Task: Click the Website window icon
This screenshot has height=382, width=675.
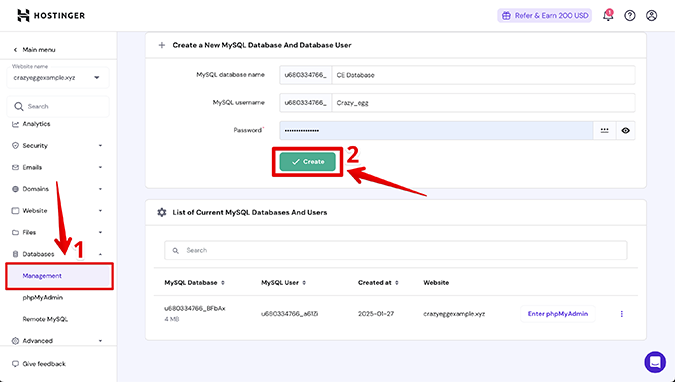Action: (15, 211)
